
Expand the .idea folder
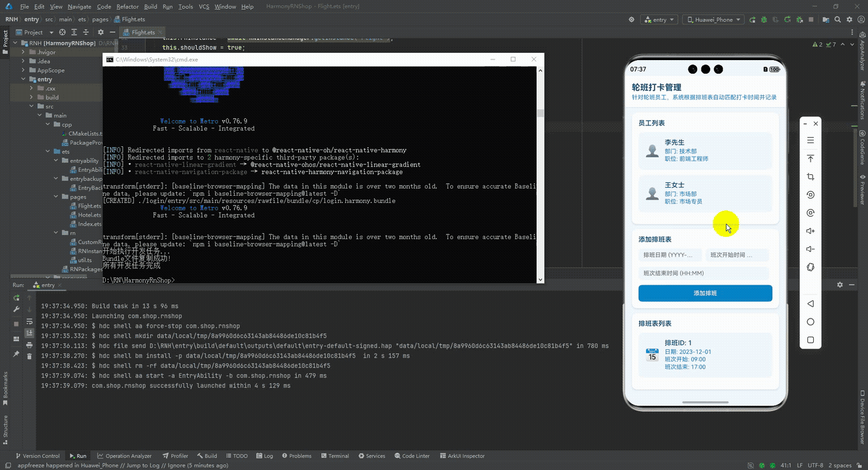(23, 61)
